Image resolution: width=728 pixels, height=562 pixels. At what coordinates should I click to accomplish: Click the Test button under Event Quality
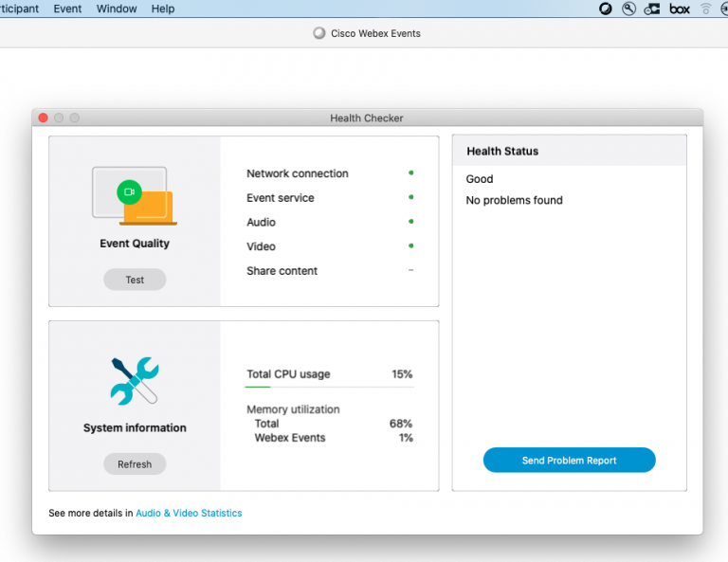pyautogui.click(x=135, y=280)
